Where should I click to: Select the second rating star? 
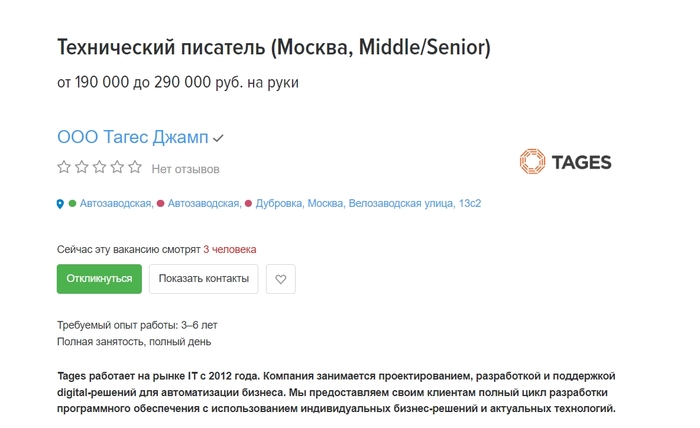82,168
